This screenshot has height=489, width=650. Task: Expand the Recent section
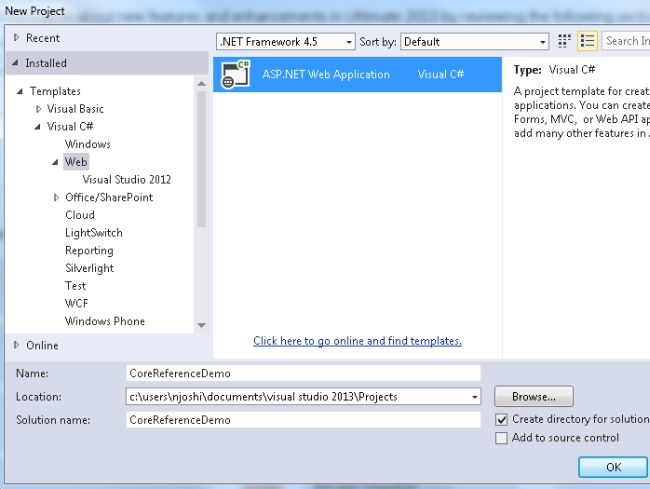(x=16, y=38)
